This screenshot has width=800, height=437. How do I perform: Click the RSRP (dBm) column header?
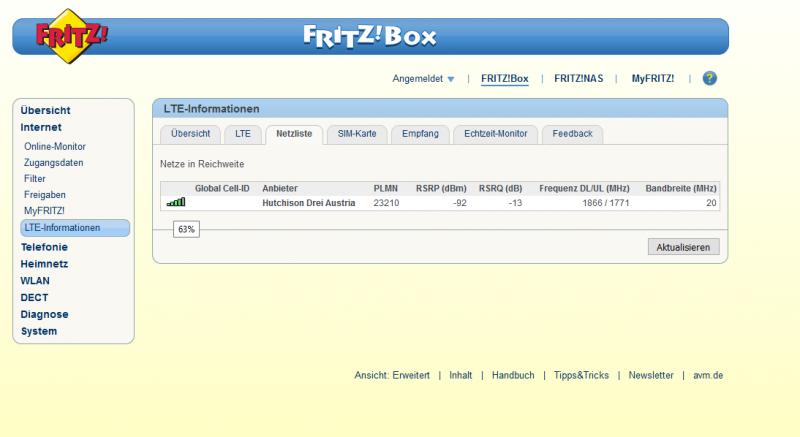[441, 188]
